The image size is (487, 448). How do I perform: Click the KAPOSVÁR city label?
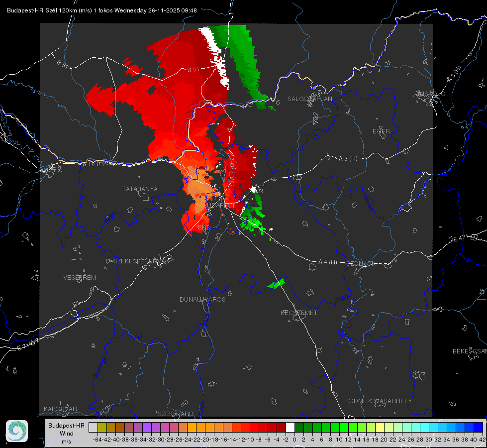tap(60, 409)
